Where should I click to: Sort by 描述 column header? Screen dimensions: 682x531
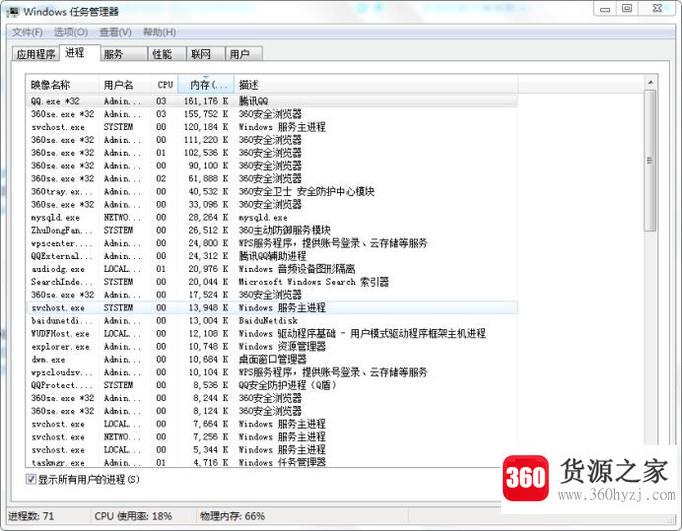tap(376, 85)
